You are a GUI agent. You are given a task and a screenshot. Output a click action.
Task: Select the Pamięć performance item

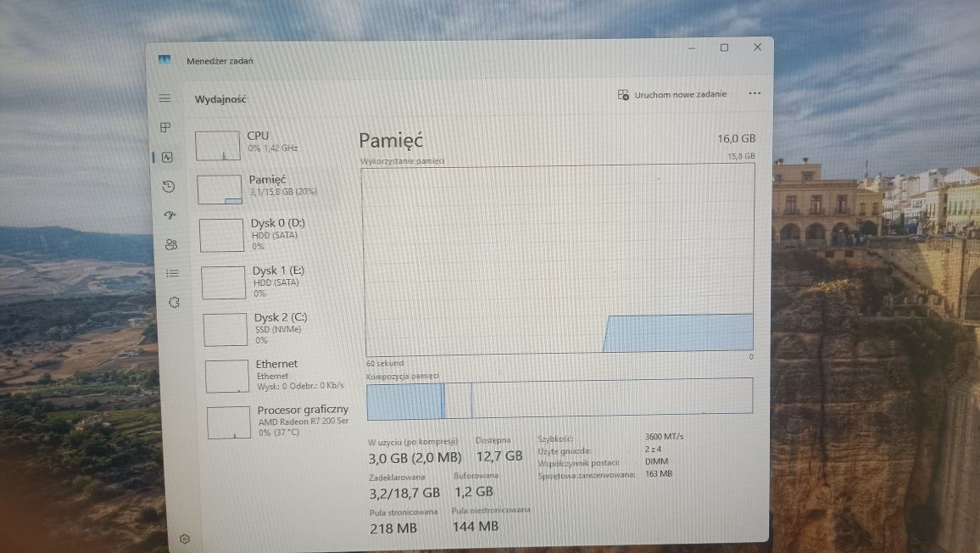(x=272, y=188)
